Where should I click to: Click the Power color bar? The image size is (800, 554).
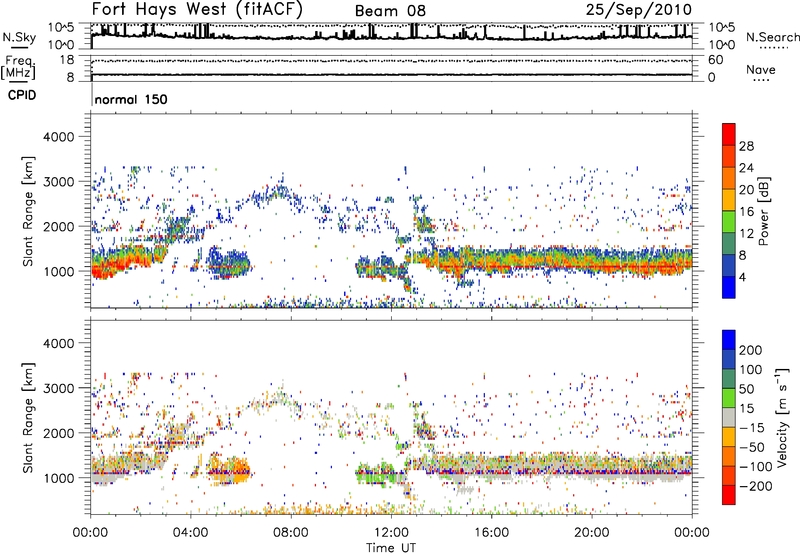[729, 211]
